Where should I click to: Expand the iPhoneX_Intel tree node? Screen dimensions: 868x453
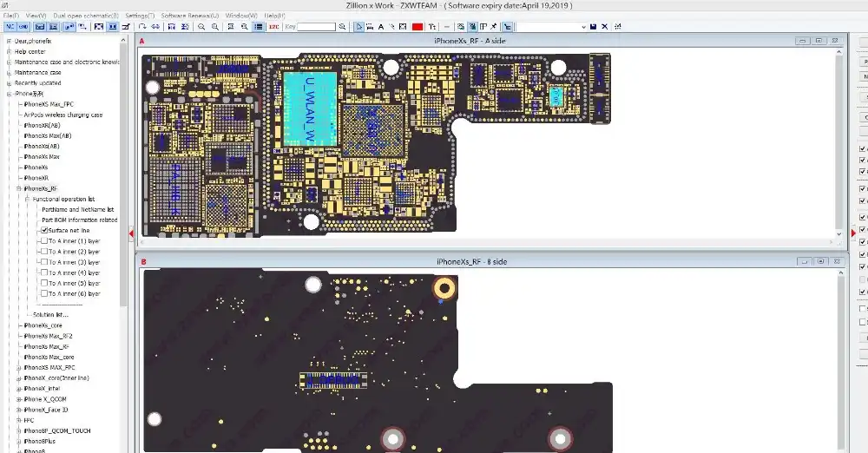pyautogui.click(x=18, y=389)
